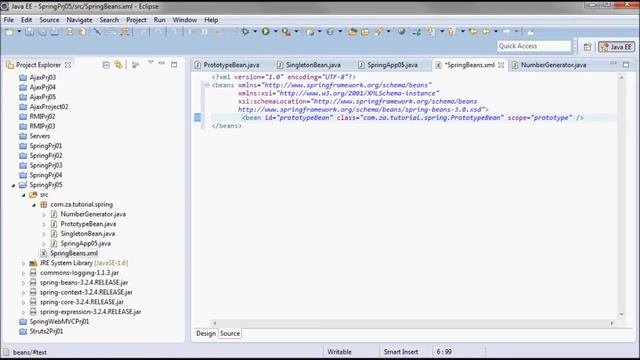Collapse the SpringPrj05 project node
The height and width of the screenshot is (360, 640).
[13, 185]
